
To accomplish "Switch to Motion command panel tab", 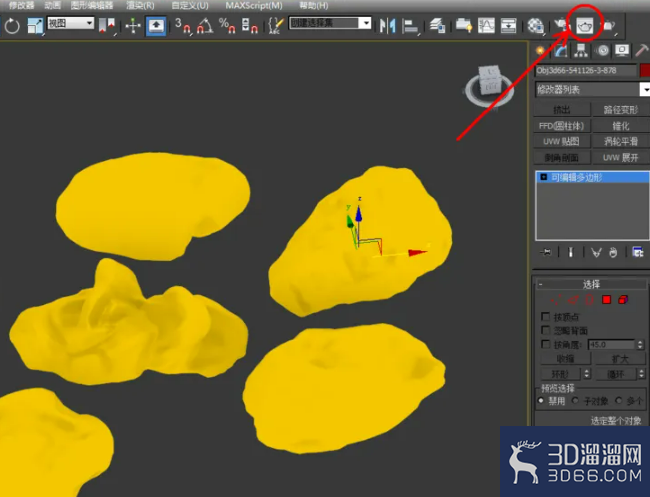I will point(602,50).
